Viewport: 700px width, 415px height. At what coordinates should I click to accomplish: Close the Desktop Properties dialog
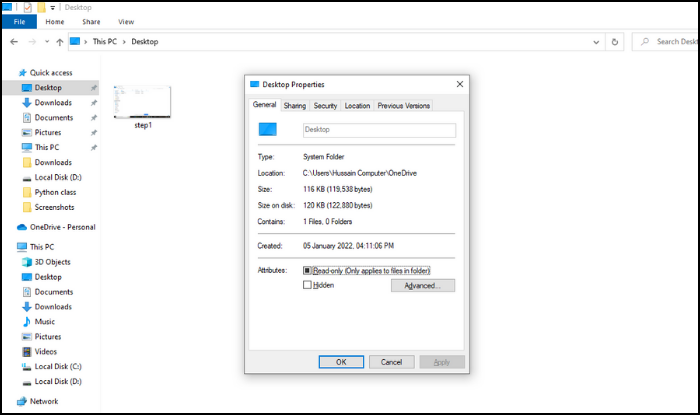[x=460, y=84]
